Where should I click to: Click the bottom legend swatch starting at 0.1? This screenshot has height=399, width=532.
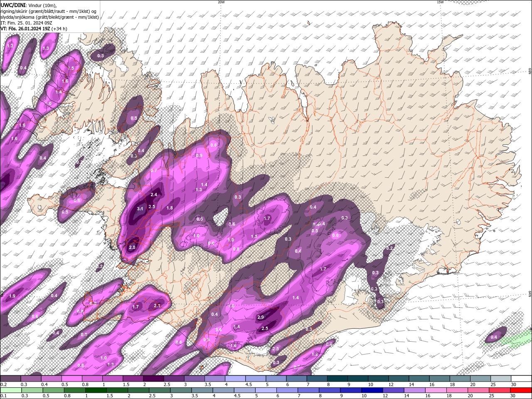click(11, 390)
